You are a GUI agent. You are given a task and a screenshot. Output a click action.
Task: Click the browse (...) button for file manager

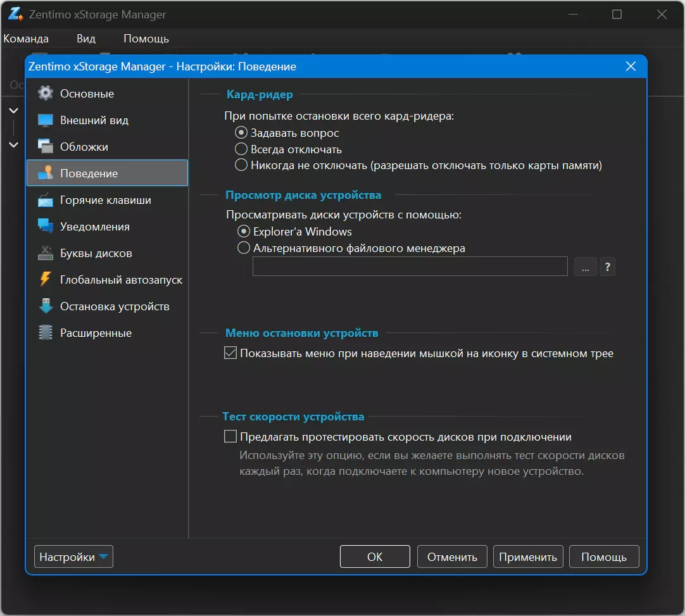coord(586,267)
